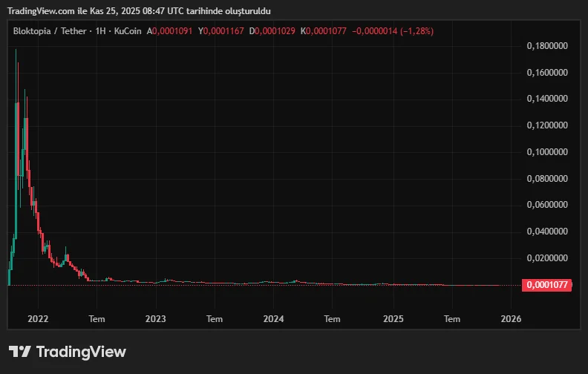Select the 2022 label on time axis

pyautogui.click(x=38, y=318)
